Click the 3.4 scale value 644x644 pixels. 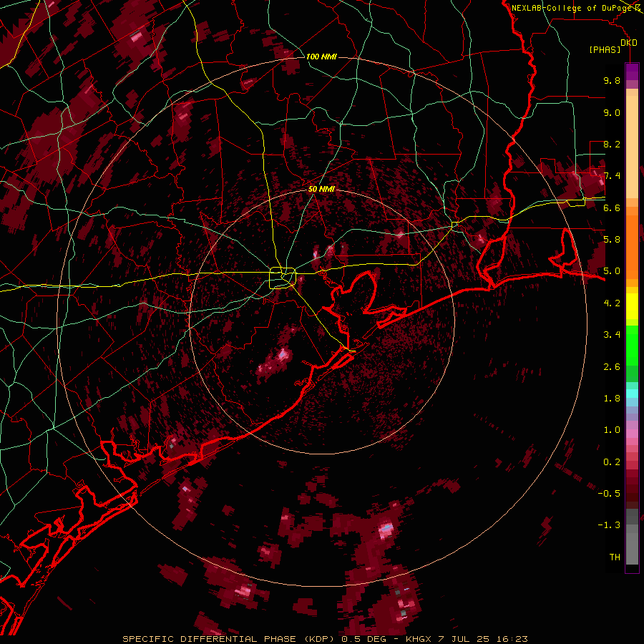point(612,335)
